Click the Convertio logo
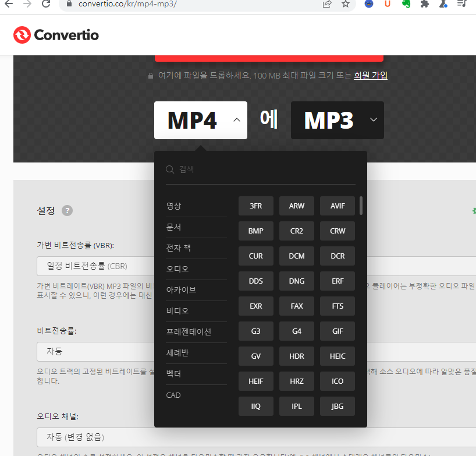Screen dimensions: 476x456 56,35
